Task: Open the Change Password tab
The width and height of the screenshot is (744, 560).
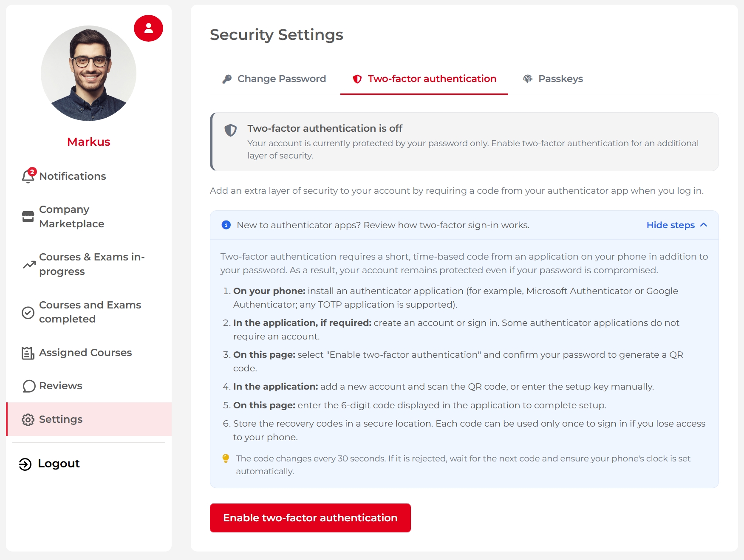Action: coord(274,79)
